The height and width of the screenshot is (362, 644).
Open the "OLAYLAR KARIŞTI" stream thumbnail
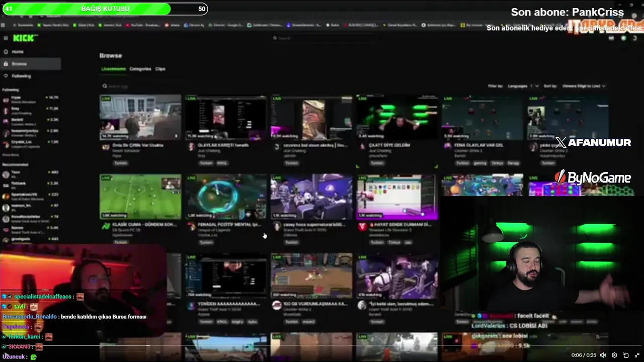[226, 117]
